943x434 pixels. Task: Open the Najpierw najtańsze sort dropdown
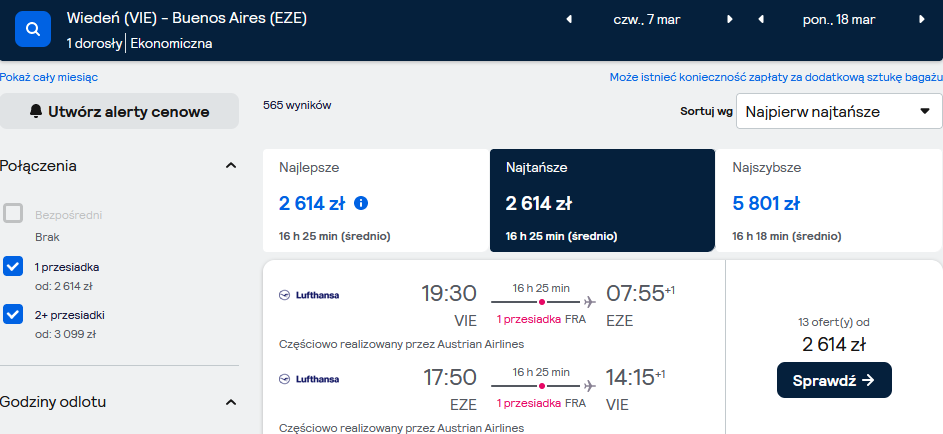(839, 111)
